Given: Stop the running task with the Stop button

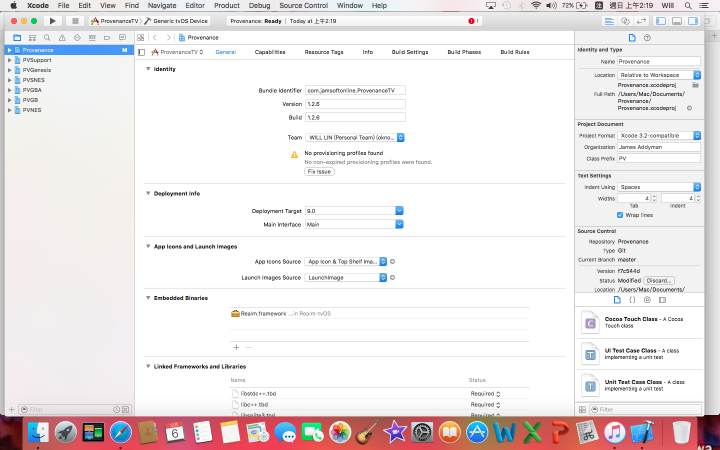Looking at the screenshot, I should (x=75, y=21).
